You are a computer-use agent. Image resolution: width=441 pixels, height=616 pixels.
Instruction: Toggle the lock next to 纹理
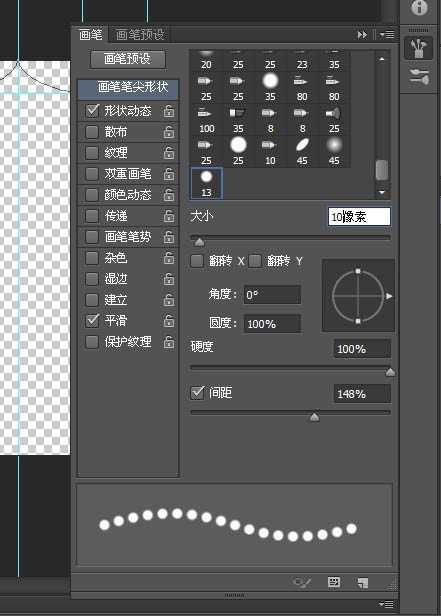[169, 153]
